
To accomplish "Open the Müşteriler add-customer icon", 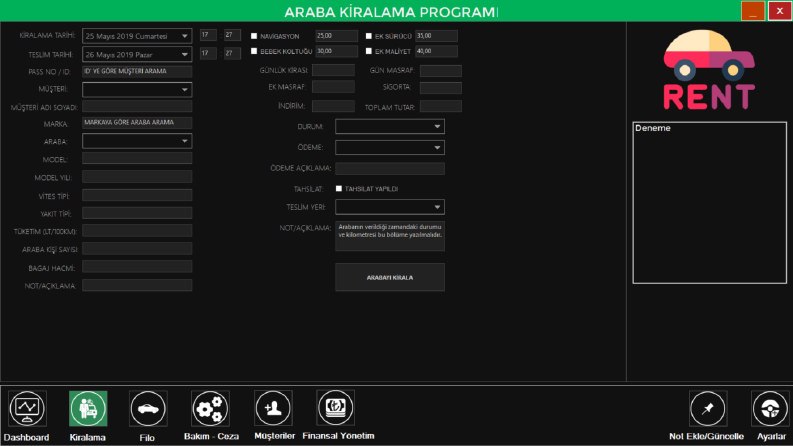I will click(x=273, y=408).
